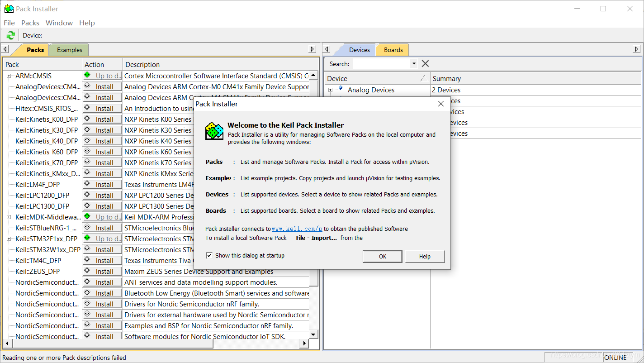Click the scroll right arrow under packs list
The width and height of the screenshot is (644, 363).
point(304,344)
